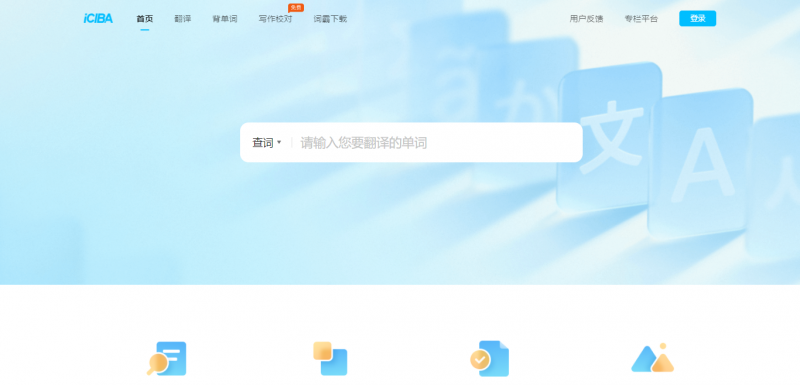Click the 登录 button
The image size is (800, 385).
[x=697, y=18]
